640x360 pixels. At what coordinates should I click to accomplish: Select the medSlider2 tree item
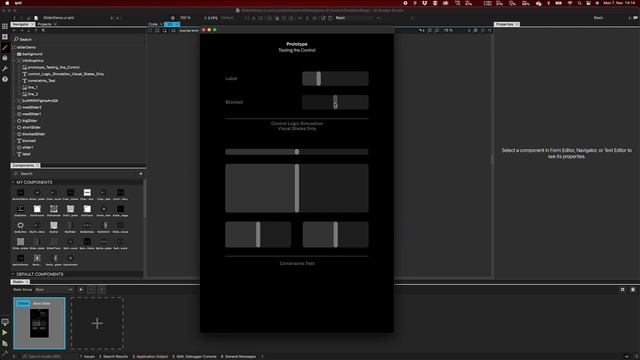(32, 107)
